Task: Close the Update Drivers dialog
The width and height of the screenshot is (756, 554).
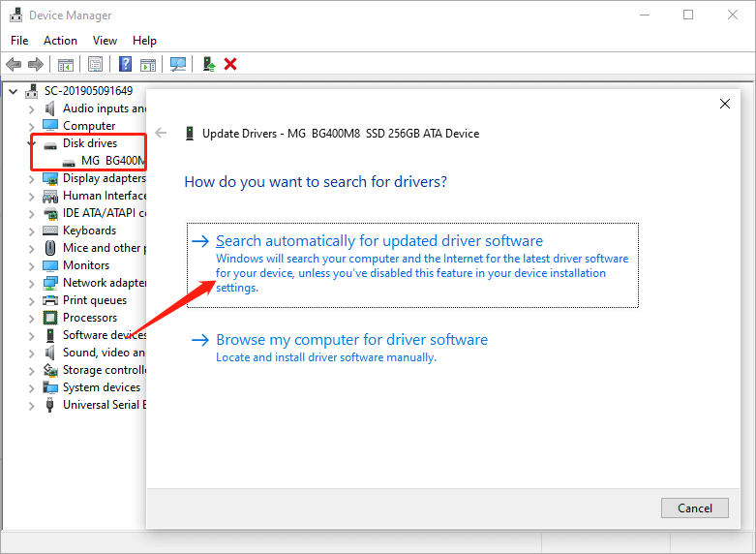Action: click(x=725, y=104)
